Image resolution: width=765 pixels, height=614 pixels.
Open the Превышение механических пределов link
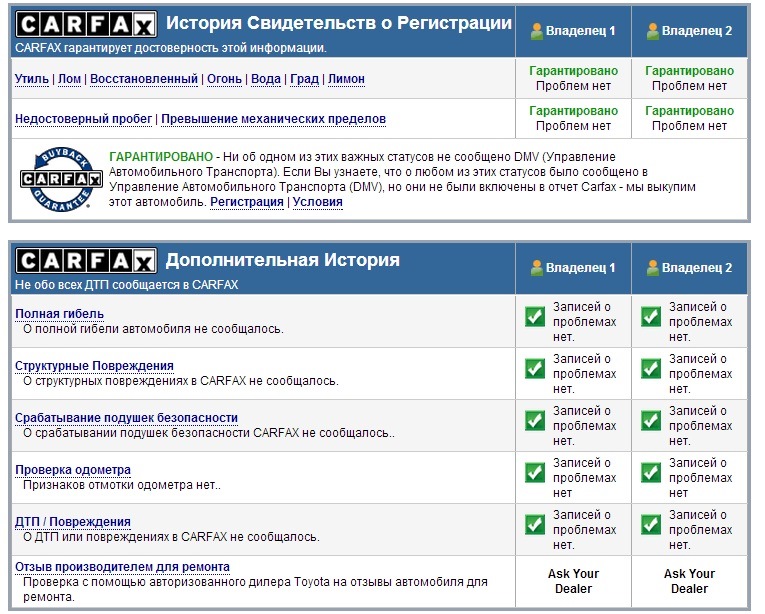[x=274, y=119]
